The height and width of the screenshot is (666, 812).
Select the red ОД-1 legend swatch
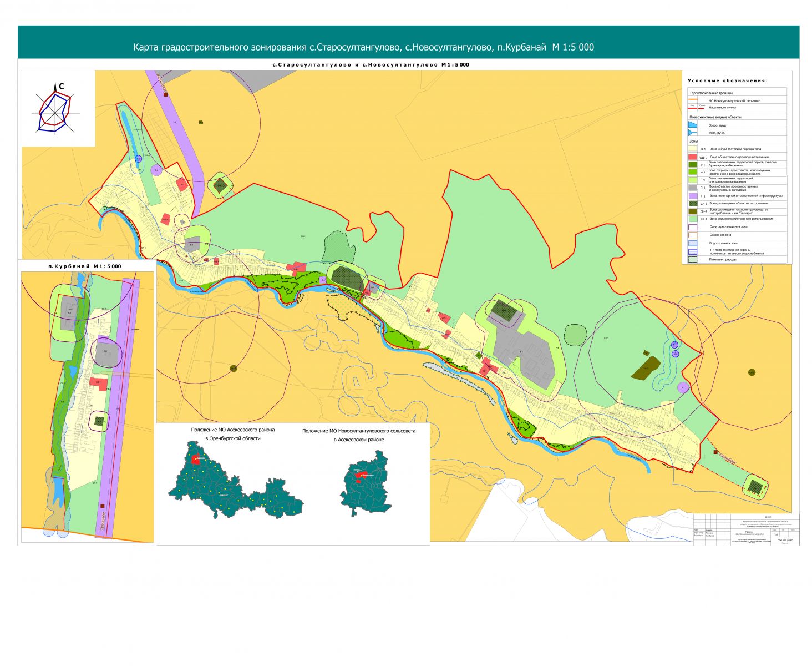point(693,157)
